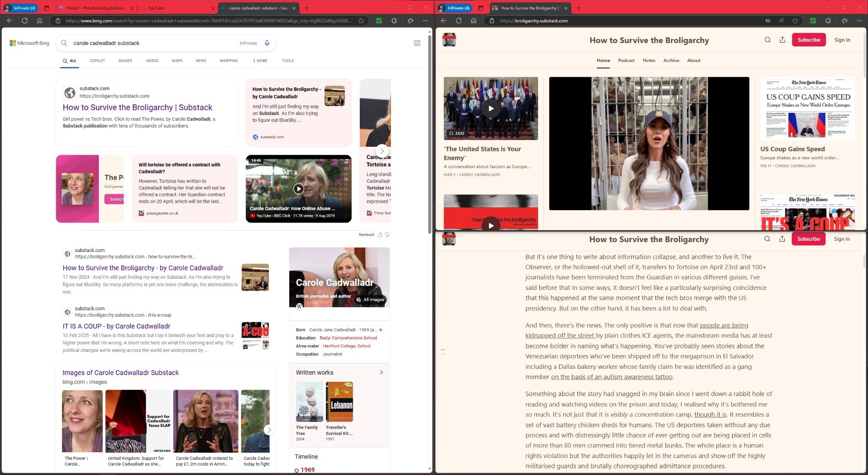Click Subscribe button in the upper Substack header
The height and width of the screenshot is (475, 868).
click(x=809, y=40)
